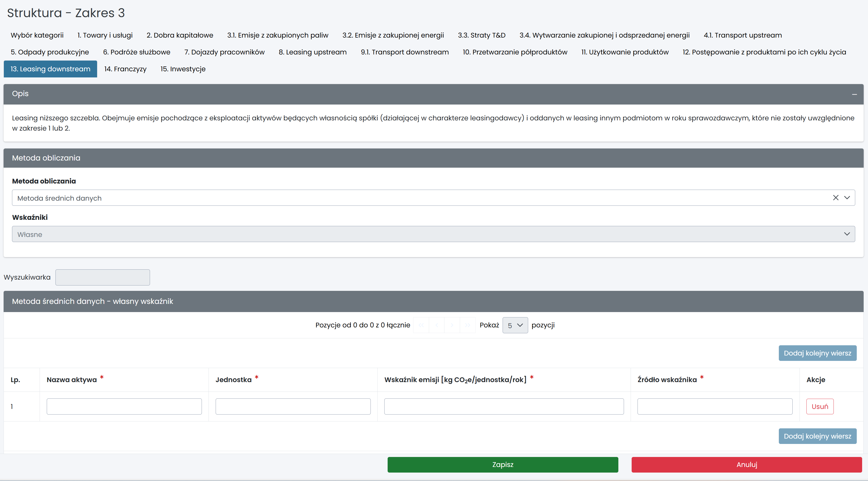The width and height of the screenshot is (868, 481).
Task: Select the Wybór kategorii tab
Action: [37, 35]
